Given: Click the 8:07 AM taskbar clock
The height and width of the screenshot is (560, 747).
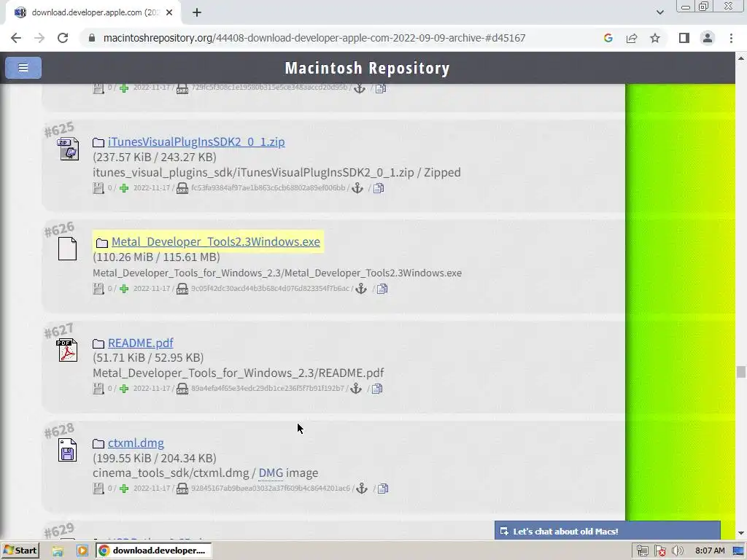Looking at the screenshot, I should [x=710, y=551].
